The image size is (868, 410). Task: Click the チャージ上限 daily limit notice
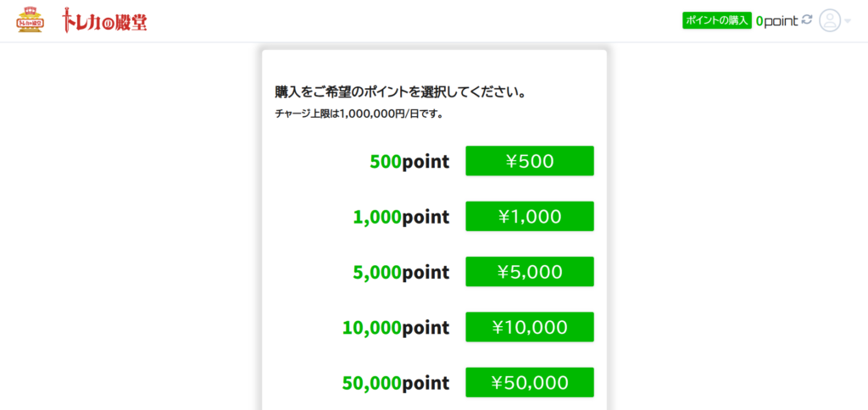[359, 114]
